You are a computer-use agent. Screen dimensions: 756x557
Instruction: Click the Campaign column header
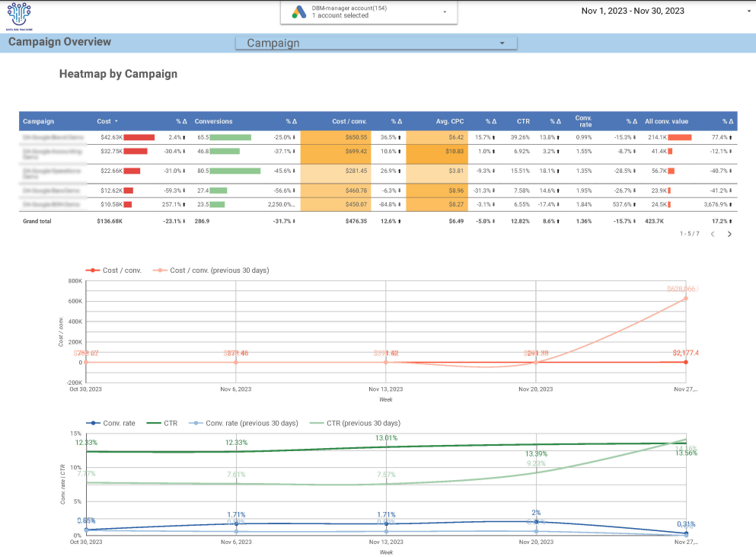tap(39, 121)
